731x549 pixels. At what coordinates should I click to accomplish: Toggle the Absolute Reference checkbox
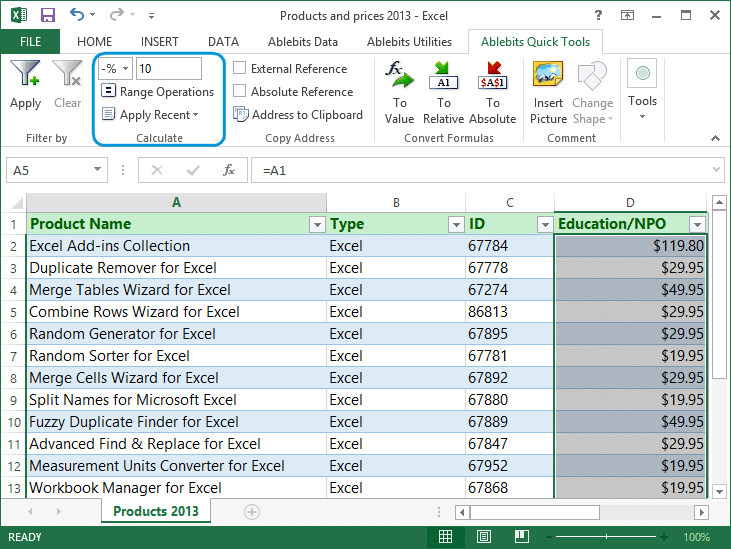pos(240,92)
